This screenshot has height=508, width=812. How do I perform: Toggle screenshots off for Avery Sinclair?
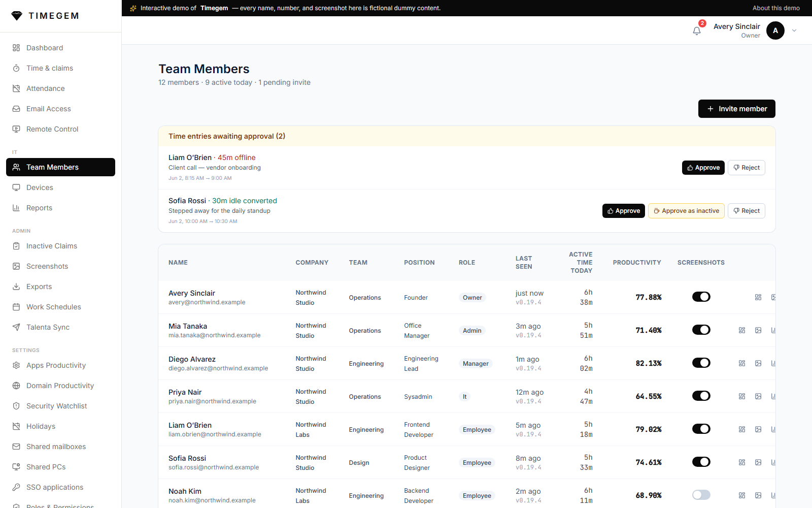click(x=701, y=297)
